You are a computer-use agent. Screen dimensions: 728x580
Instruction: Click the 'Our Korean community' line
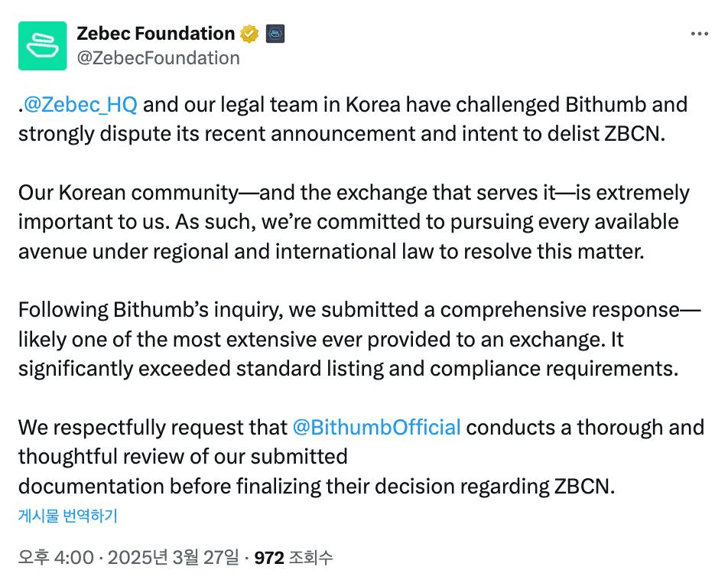[x=353, y=192]
